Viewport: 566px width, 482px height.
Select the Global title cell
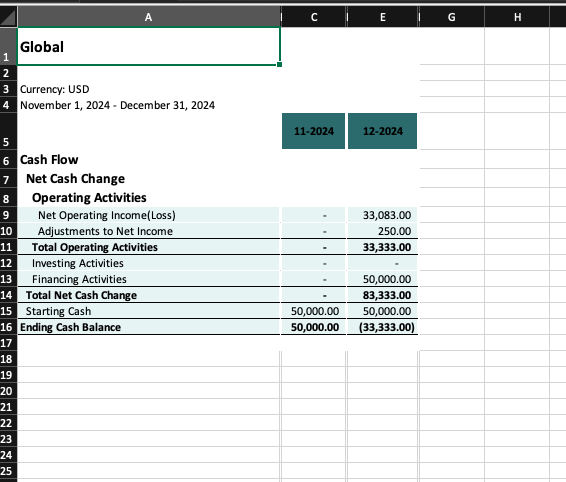click(149, 46)
